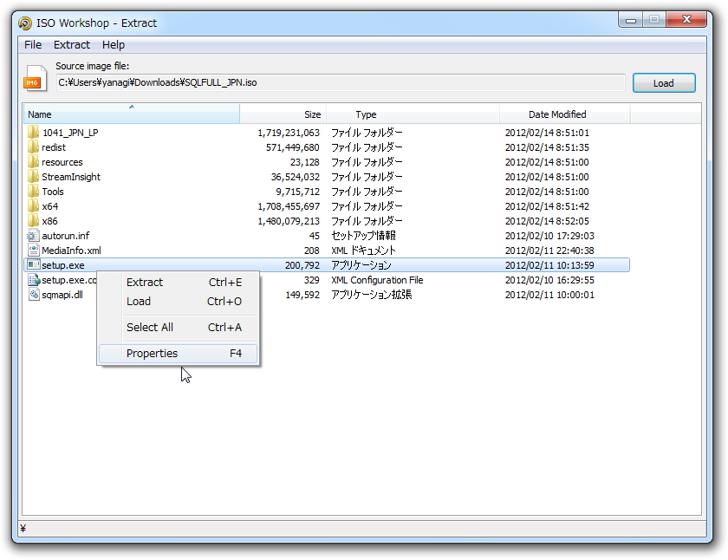Click the sqmapi.dll file icon
This screenshot has width=728, height=560.
click(x=34, y=295)
